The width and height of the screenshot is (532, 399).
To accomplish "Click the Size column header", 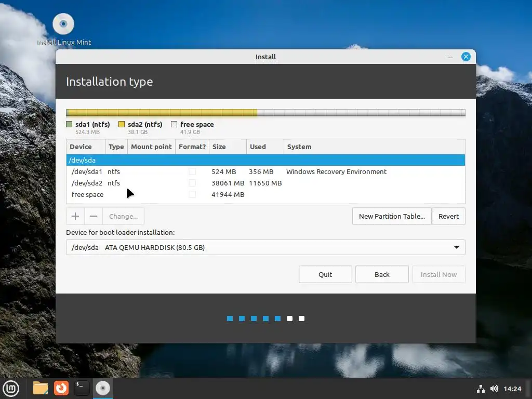I will [228, 147].
